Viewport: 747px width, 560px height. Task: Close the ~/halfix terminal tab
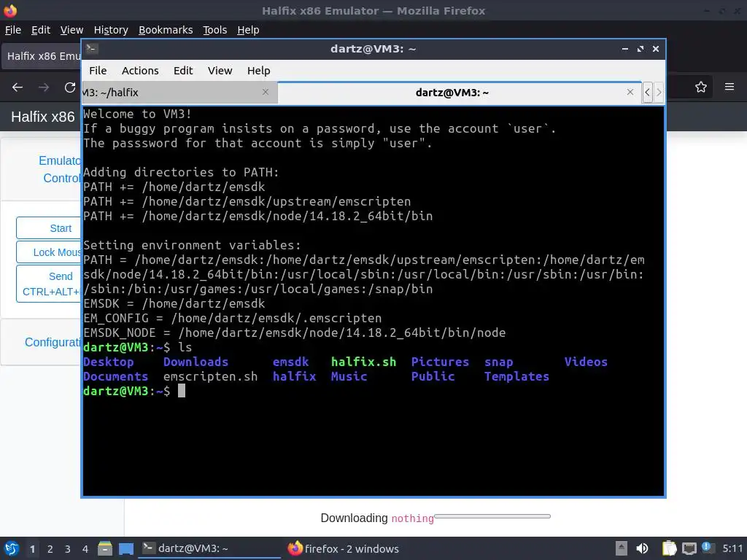pyautogui.click(x=266, y=92)
